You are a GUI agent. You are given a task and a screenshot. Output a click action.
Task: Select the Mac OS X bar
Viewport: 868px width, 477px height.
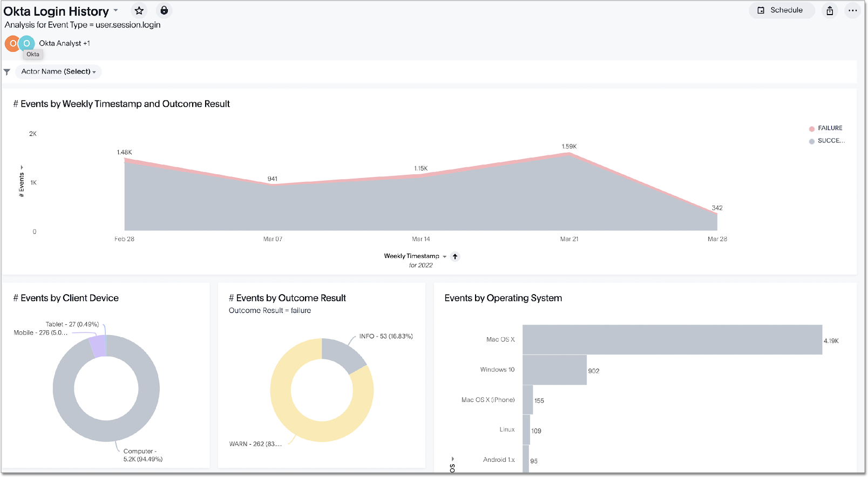(x=672, y=339)
